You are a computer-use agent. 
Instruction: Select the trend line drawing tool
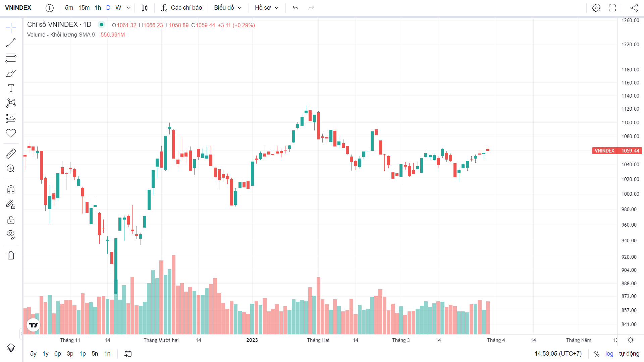point(11,43)
